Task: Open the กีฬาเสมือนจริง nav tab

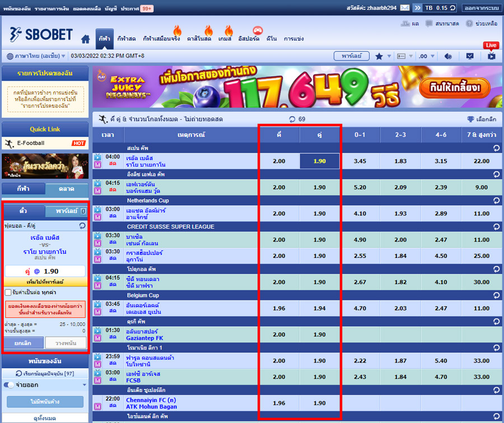Action: 161,39
